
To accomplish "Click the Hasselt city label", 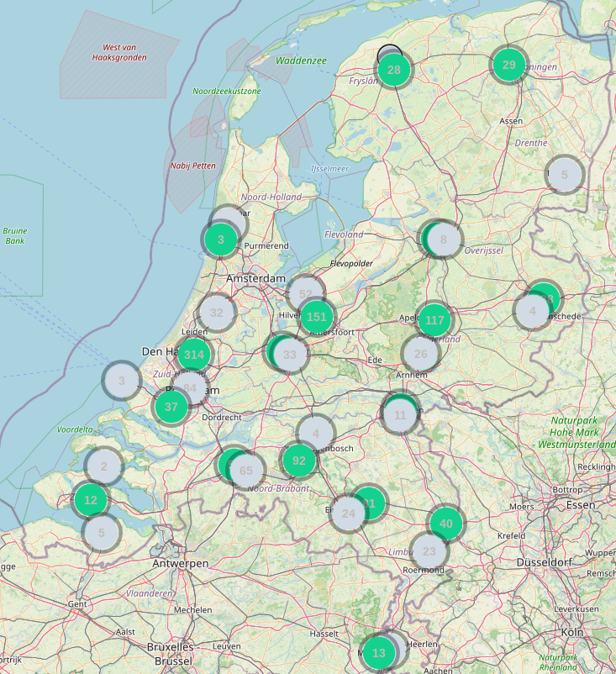I will point(324,634).
